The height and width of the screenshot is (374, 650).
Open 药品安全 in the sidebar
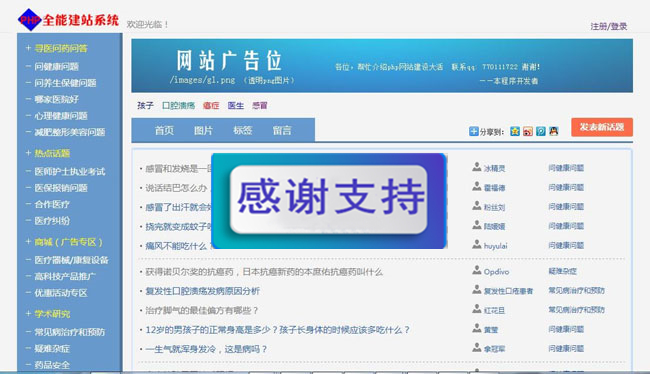52,365
